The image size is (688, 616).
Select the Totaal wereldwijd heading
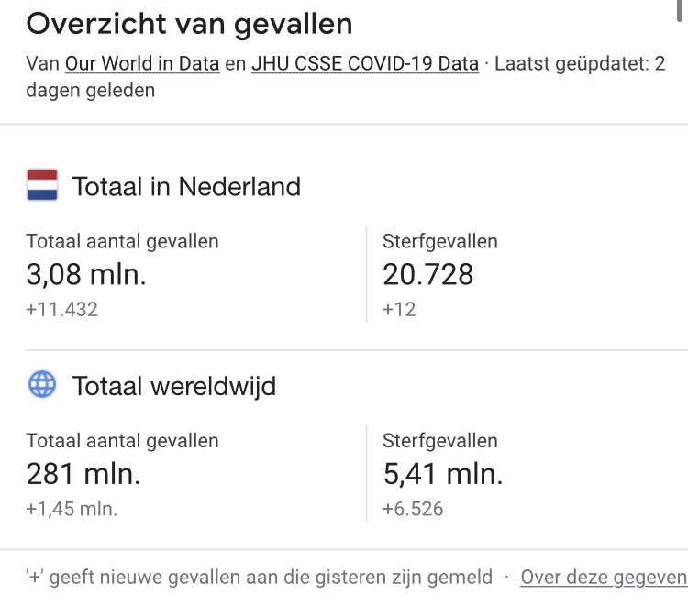[173, 386]
